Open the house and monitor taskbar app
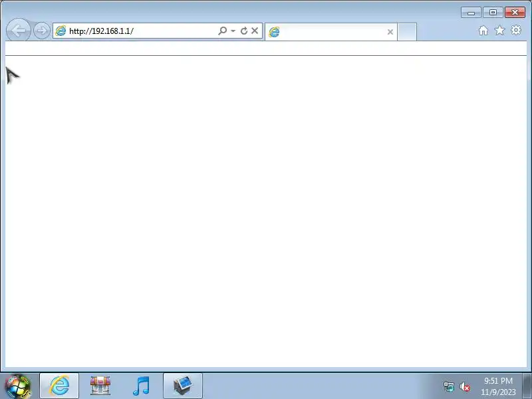 183,386
